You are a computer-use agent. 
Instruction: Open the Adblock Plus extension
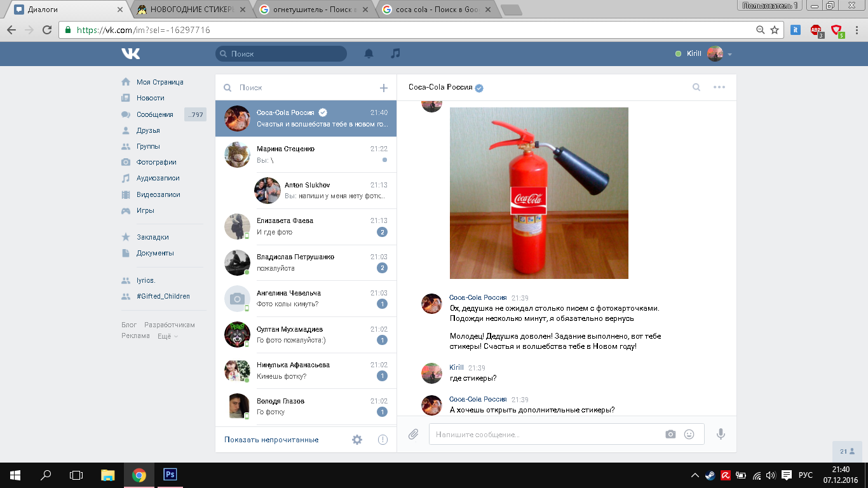[x=817, y=30]
